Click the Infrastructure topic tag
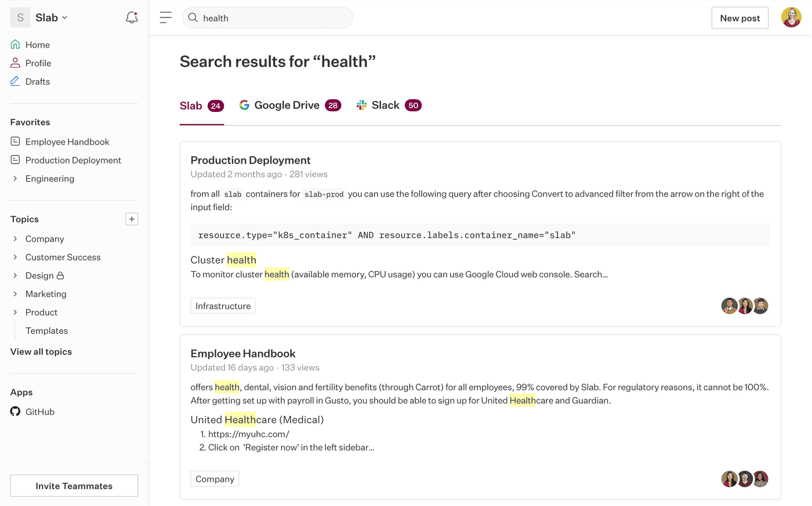The height and width of the screenshot is (506, 812). click(x=223, y=305)
